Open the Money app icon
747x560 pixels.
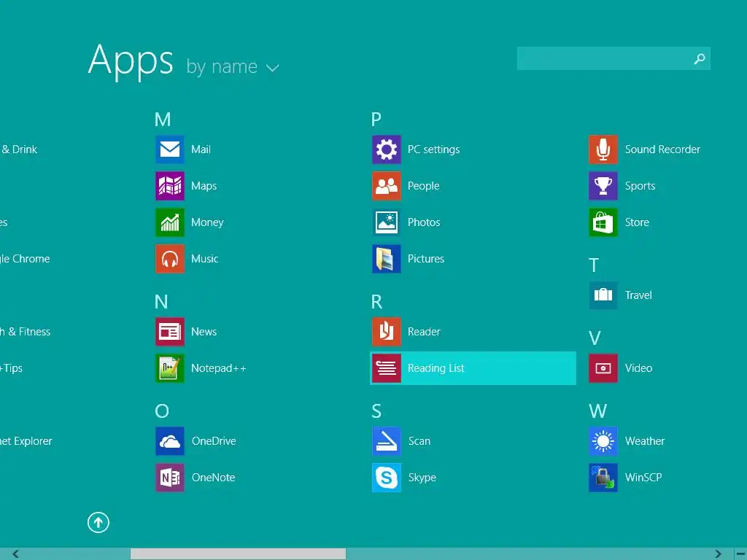[x=169, y=222]
